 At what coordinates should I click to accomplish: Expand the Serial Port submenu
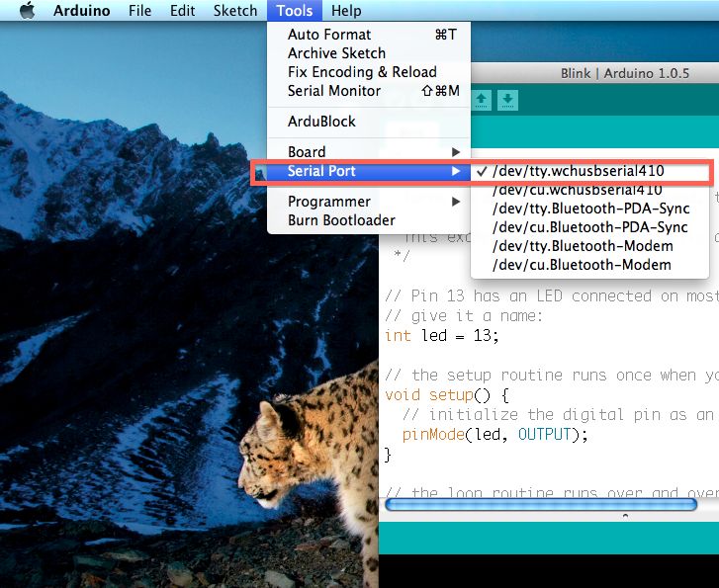coord(369,171)
